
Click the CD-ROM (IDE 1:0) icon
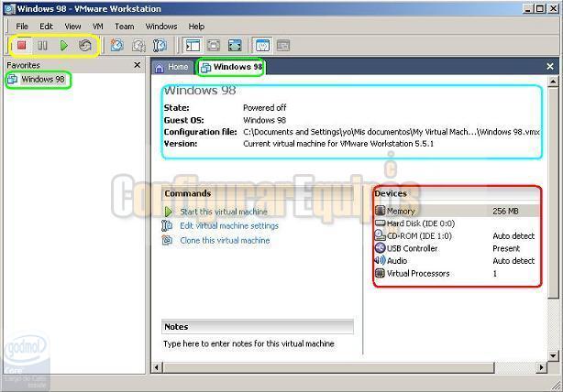pyautogui.click(x=380, y=235)
